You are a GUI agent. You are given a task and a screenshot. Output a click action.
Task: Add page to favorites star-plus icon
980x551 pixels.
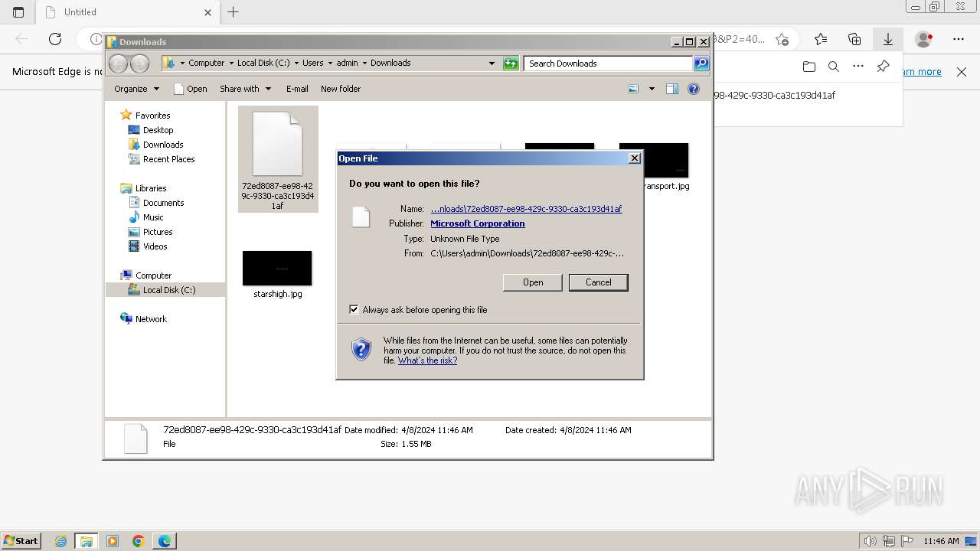(x=782, y=39)
